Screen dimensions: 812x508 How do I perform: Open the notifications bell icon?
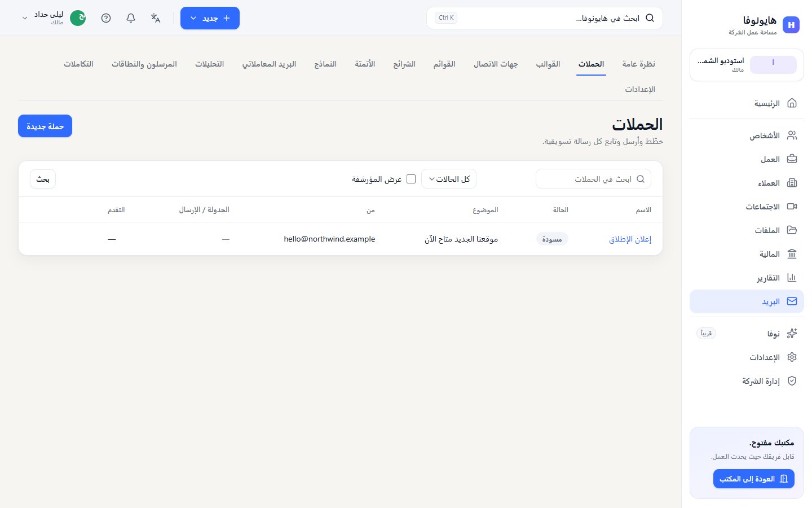(x=131, y=18)
